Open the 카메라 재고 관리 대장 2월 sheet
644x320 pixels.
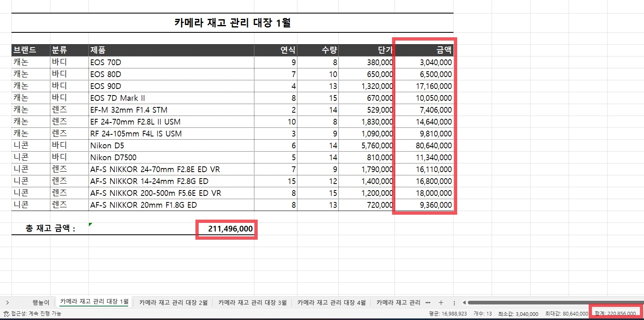(173, 302)
